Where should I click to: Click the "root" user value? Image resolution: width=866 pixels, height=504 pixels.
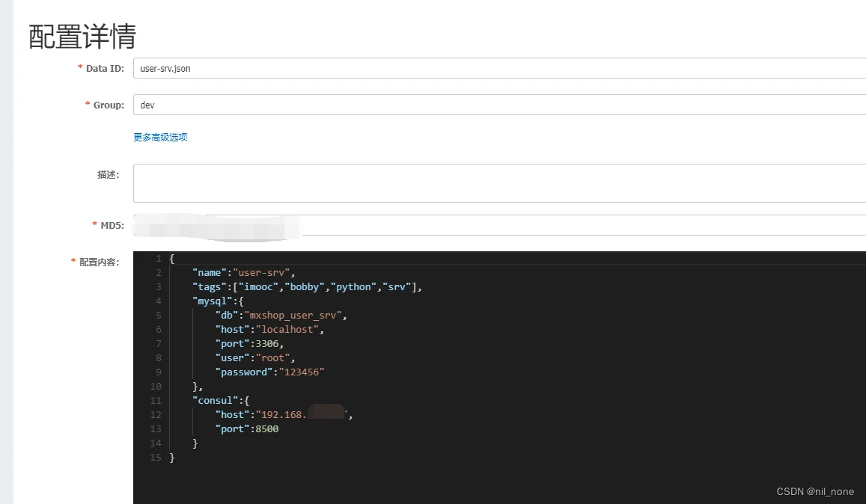[x=273, y=358]
